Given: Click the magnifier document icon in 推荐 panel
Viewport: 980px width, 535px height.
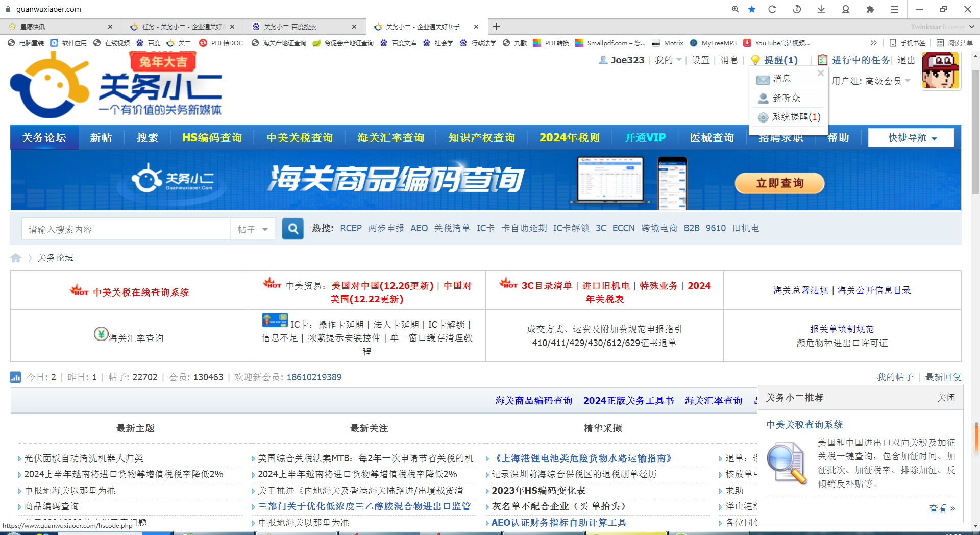Looking at the screenshot, I should tap(788, 463).
